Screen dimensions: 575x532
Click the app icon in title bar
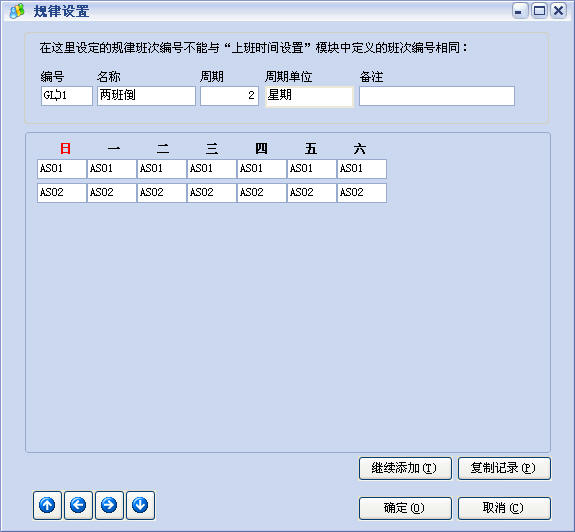[x=17, y=11]
